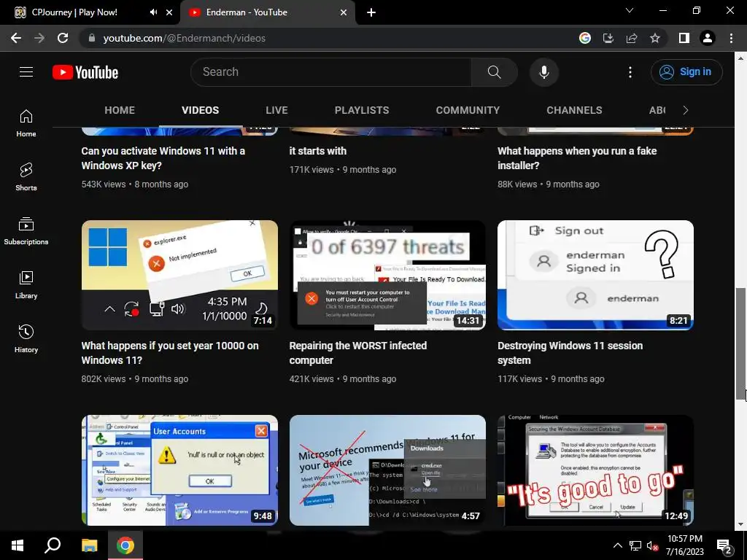The image size is (747, 560).
Task: Switch to the HOME channel tab
Action: (120, 110)
